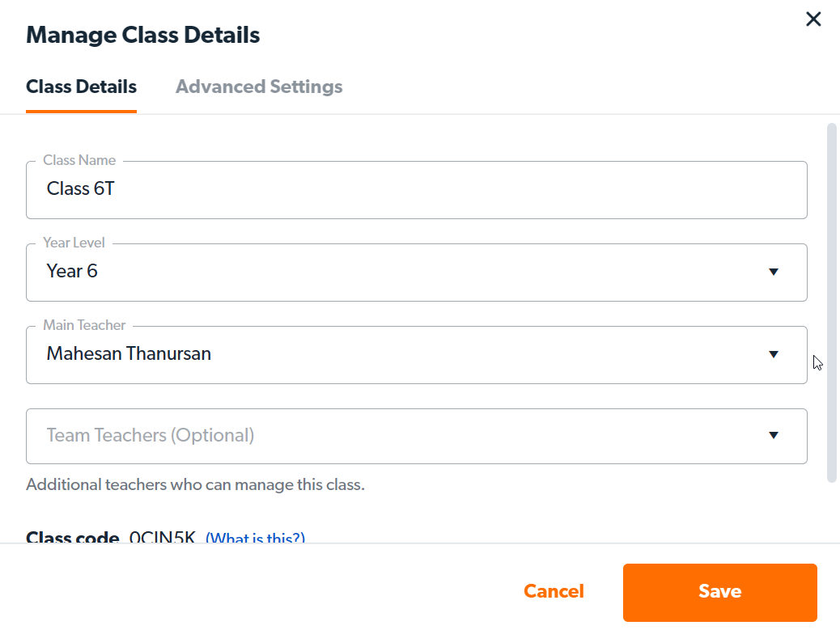Click the Class Name field label
Screen dimensions: 840x634
(x=79, y=160)
